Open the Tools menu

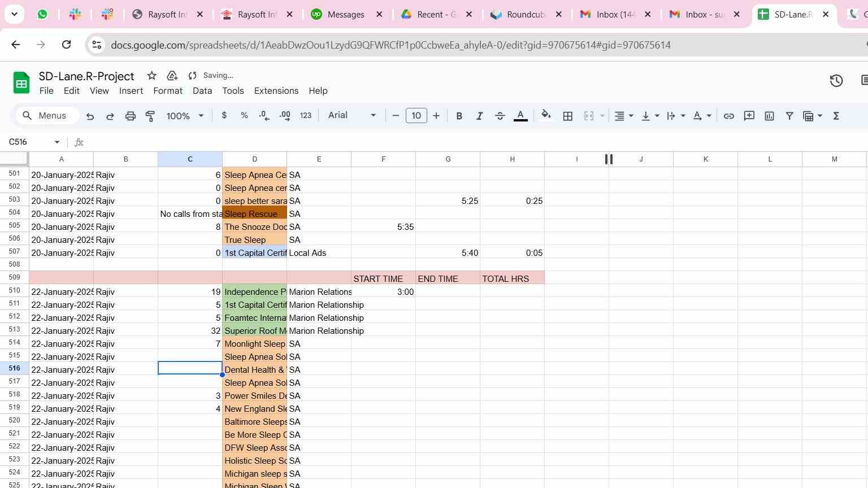coord(233,91)
